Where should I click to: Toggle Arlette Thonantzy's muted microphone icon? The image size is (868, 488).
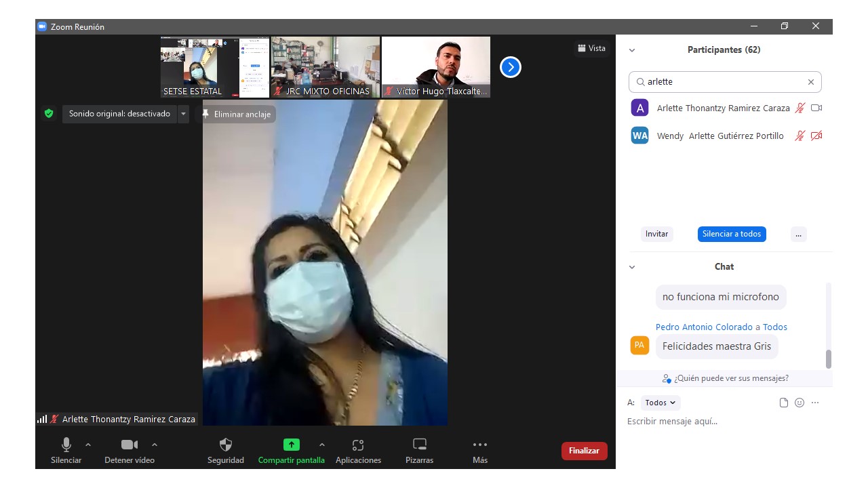pyautogui.click(x=800, y=108)
